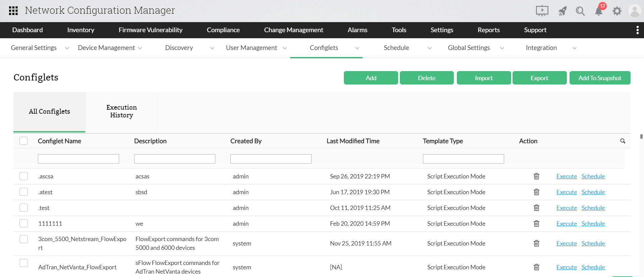The image size is (644, 277).
Task: Click the Add configlet button
Action: [371, 78]
